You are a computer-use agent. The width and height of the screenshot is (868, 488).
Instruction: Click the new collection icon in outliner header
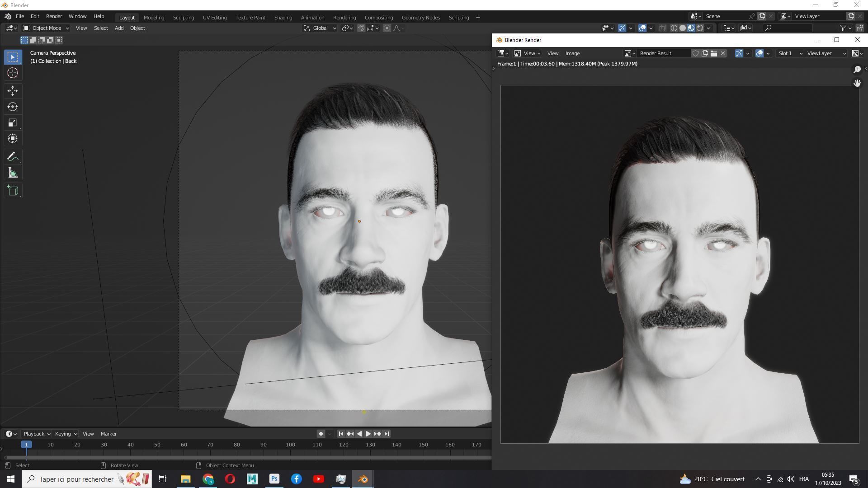[860, 28]
